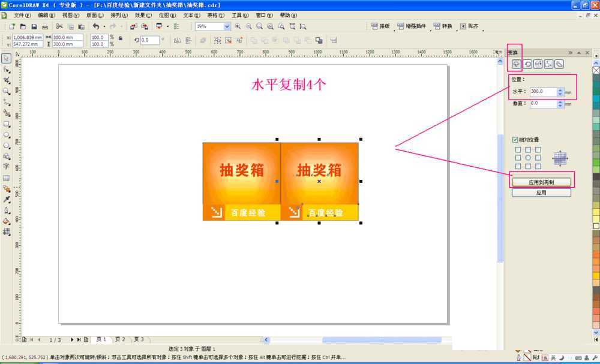Select the Shape tool
Image resolution: width=600 pixels, height=364 pixels.
(x=7, y=69)
